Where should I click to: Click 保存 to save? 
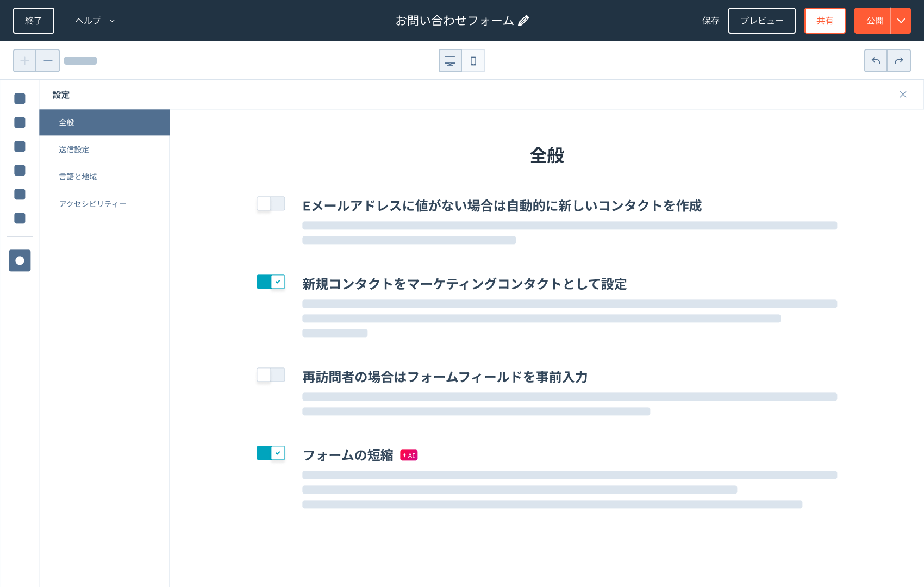pyautogui.click(x=710, y=21)
